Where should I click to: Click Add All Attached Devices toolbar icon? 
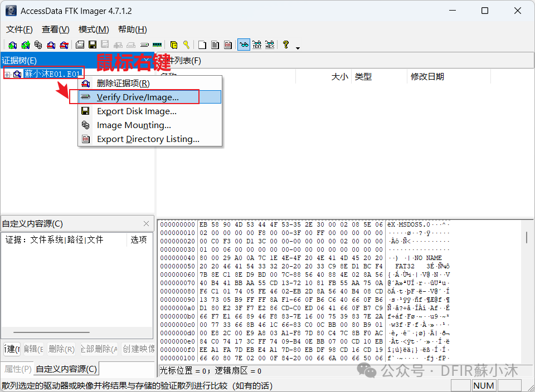[x=26, y=45]
